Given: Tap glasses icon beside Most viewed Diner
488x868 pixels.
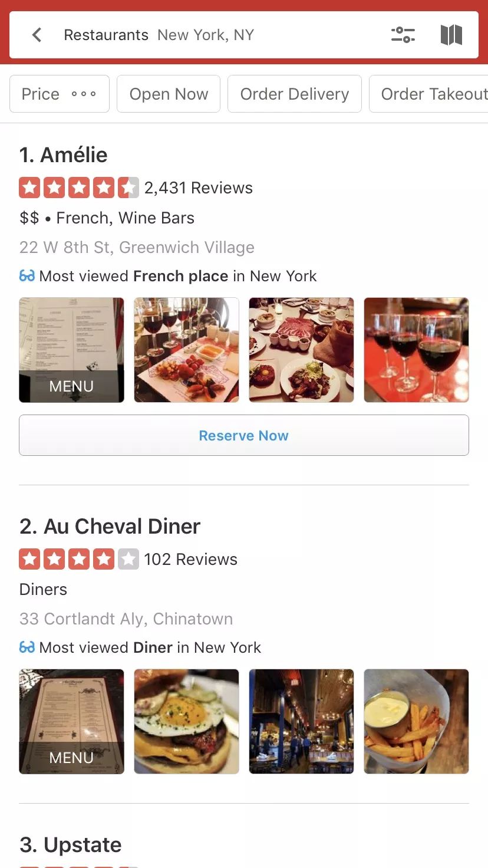Looking at the screenshot, I should point(27,647).
